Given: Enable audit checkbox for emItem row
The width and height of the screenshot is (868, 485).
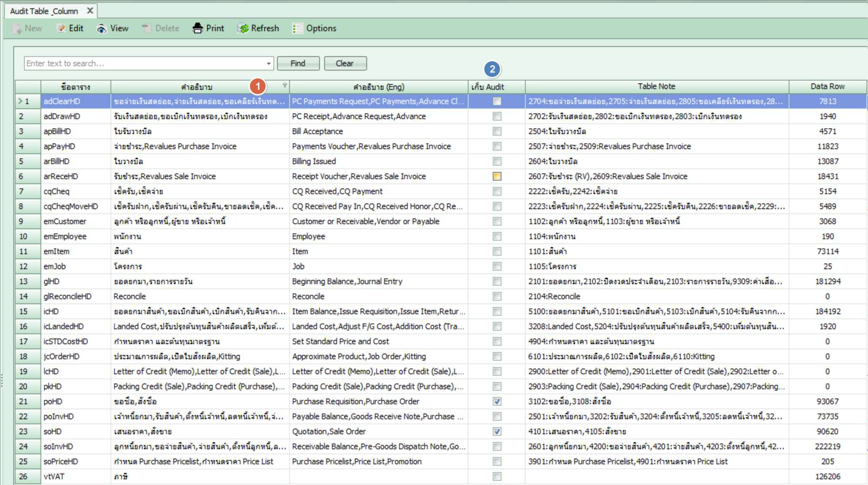Looking at the screenshot, I should pyautogui.click(x=497, y=252).
